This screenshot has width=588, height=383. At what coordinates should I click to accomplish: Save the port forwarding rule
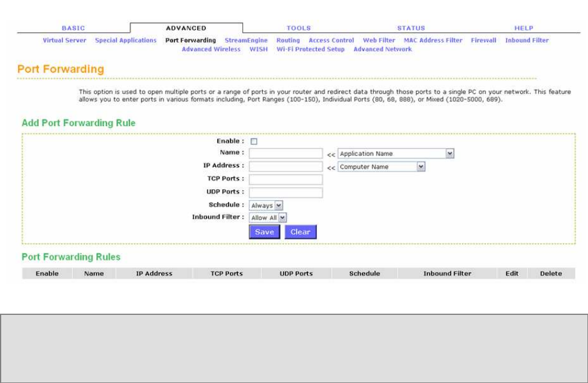(x=264, y=232)
